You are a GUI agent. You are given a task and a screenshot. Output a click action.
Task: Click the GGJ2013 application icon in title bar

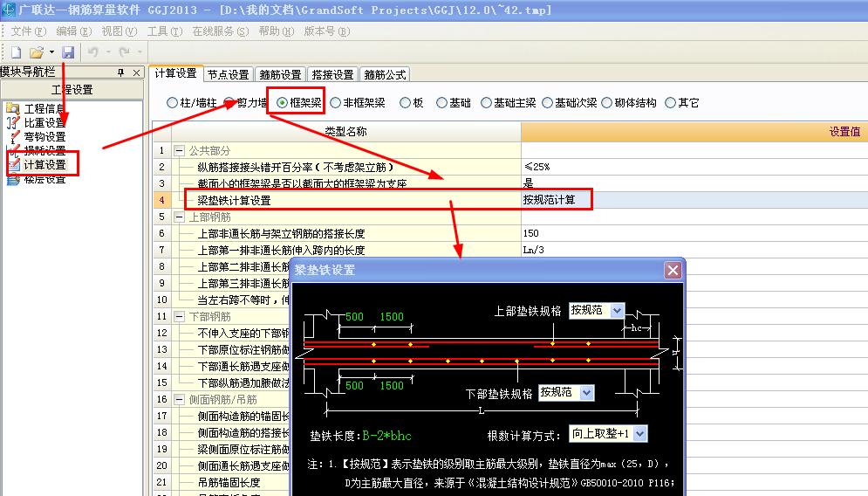coord(9,10)
